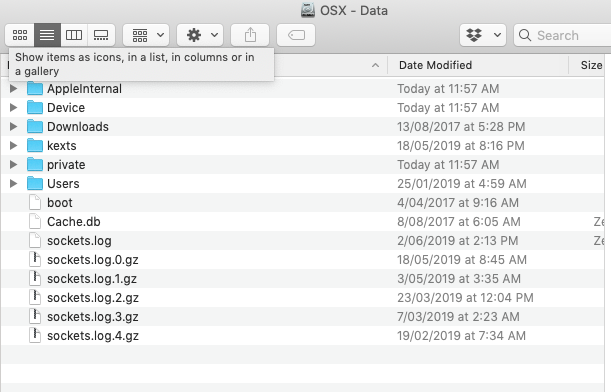The image size is (611, 392).
Task: Select the Device folder icon
Action: (x=35, y=107)
